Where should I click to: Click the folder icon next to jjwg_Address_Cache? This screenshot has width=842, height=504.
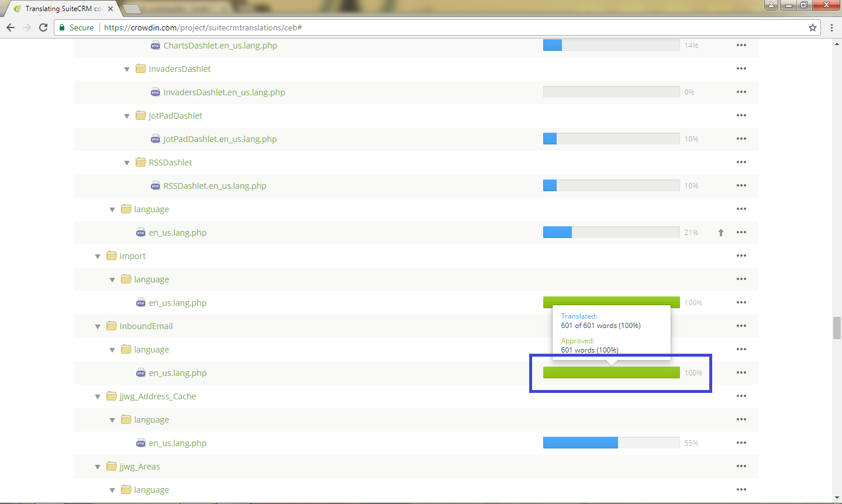(x=112, y=396)
